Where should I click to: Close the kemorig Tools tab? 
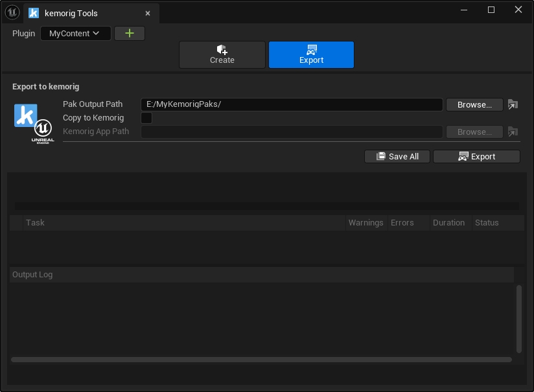pyautogui.click(x=148, y=14)
